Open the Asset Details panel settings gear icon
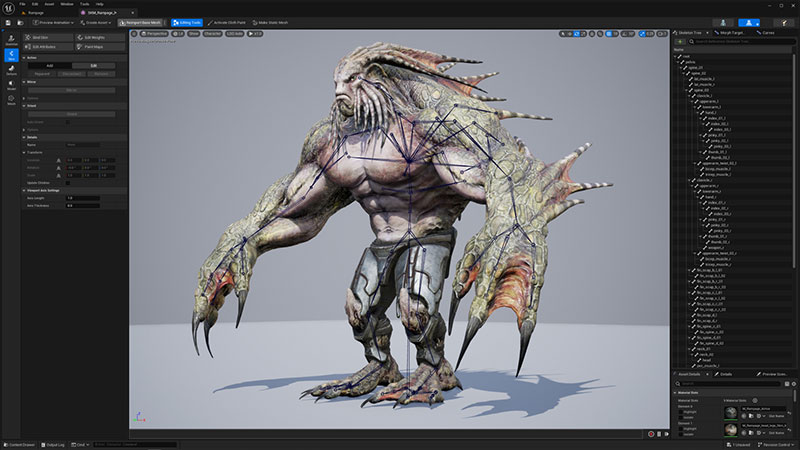 point(793,384)
